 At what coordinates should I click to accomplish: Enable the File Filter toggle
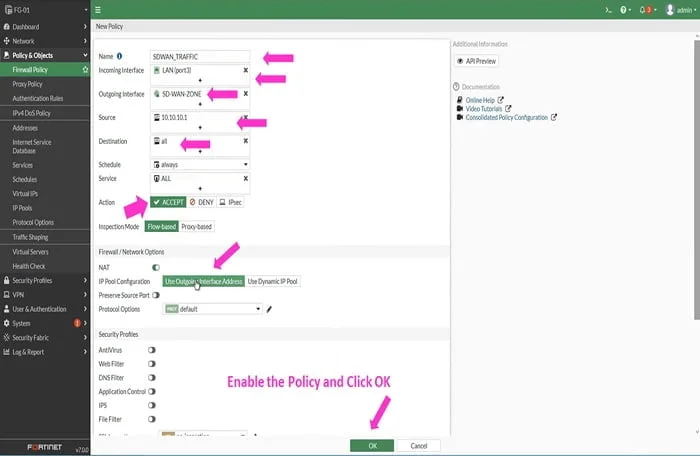(152, 419)
